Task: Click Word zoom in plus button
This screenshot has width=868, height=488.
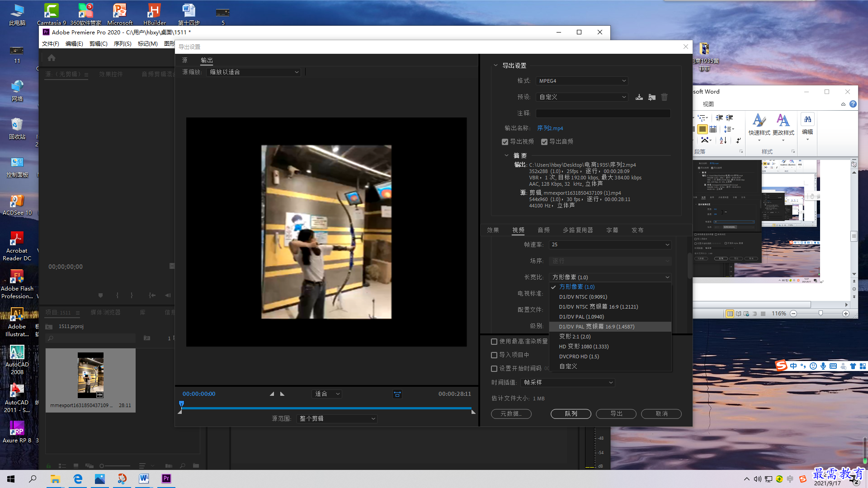Action: 846,314
